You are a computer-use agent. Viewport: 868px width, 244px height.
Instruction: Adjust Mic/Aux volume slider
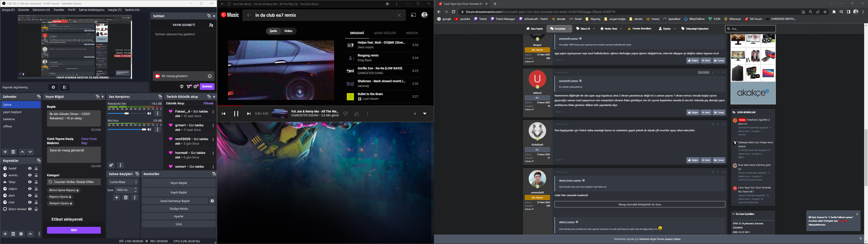pos(126,129)
